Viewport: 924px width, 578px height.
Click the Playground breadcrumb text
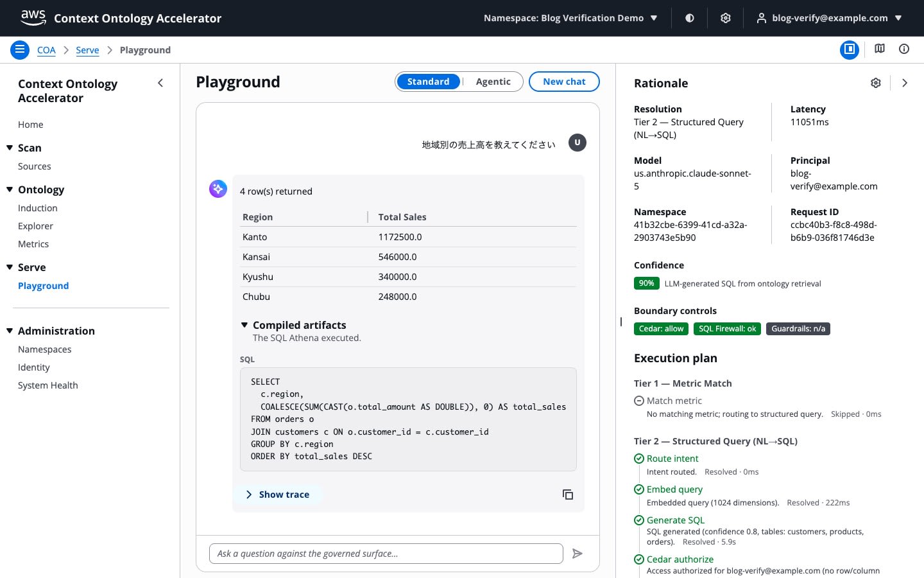[x=145, y=50]
